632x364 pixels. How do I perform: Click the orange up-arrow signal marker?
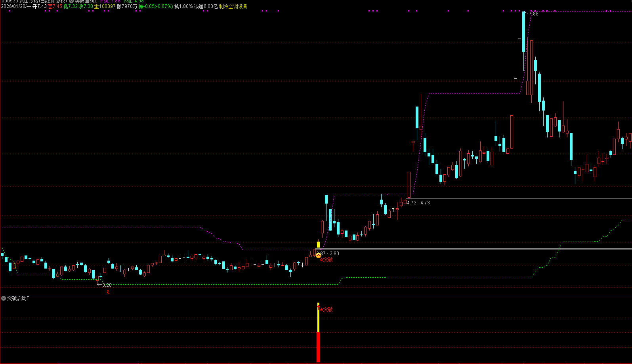319,255
